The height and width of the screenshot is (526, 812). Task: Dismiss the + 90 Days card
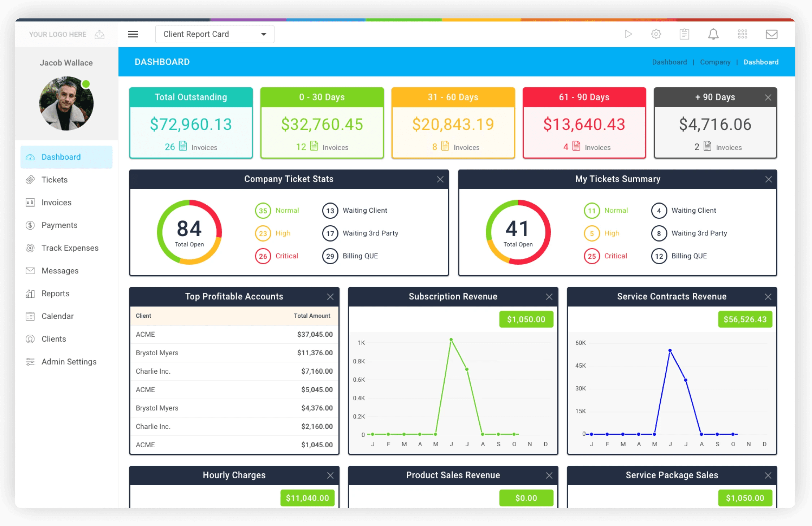click(x=768, y=97)
